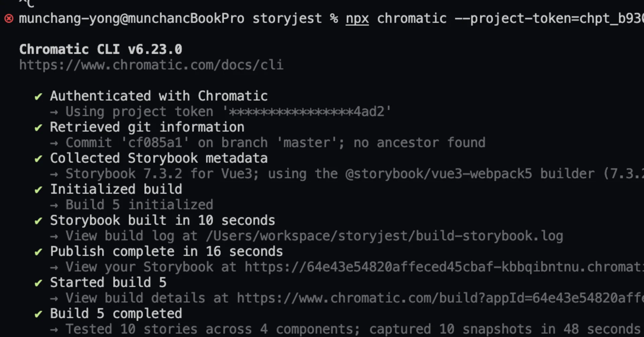Viewport: 644px width, 337px height.
Task: Click the checkmark beside Collected Storybook metadata
Action: point(39,159)
